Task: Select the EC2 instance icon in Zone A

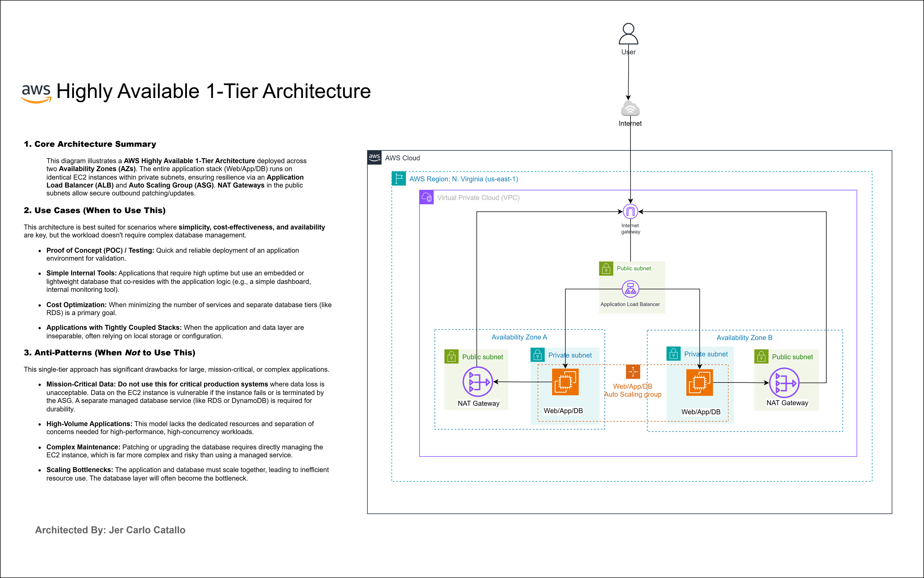Action: [x=565, y=382]
